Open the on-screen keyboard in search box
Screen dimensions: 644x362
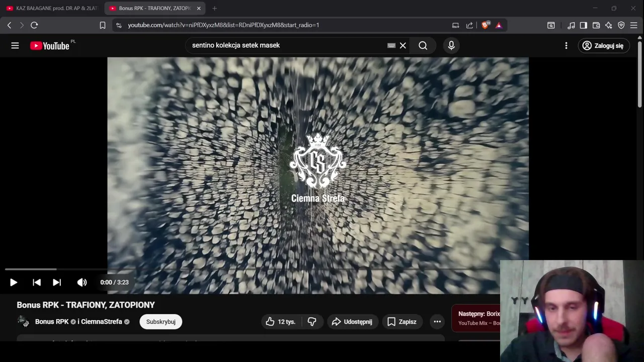click(391, 46)
